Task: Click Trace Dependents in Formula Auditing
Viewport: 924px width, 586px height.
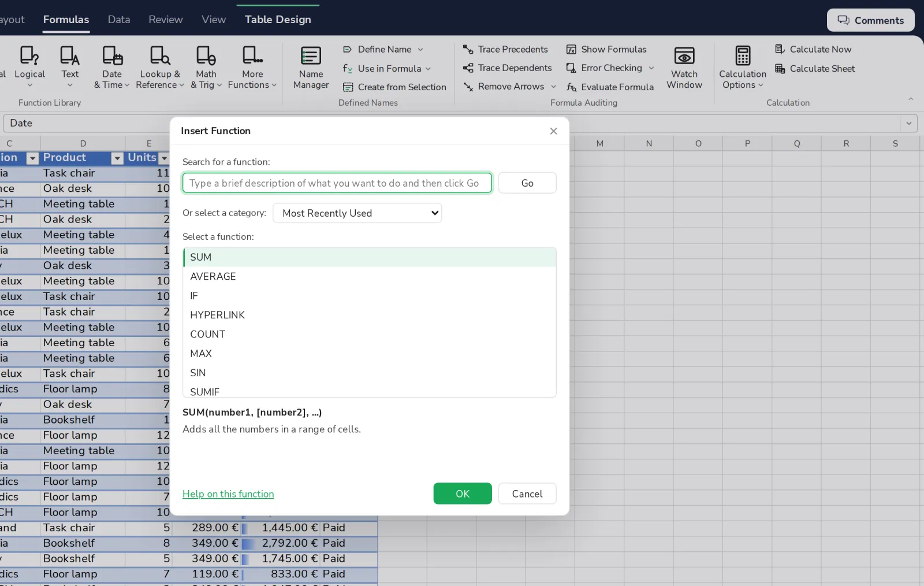Action: tap(507, 68)
